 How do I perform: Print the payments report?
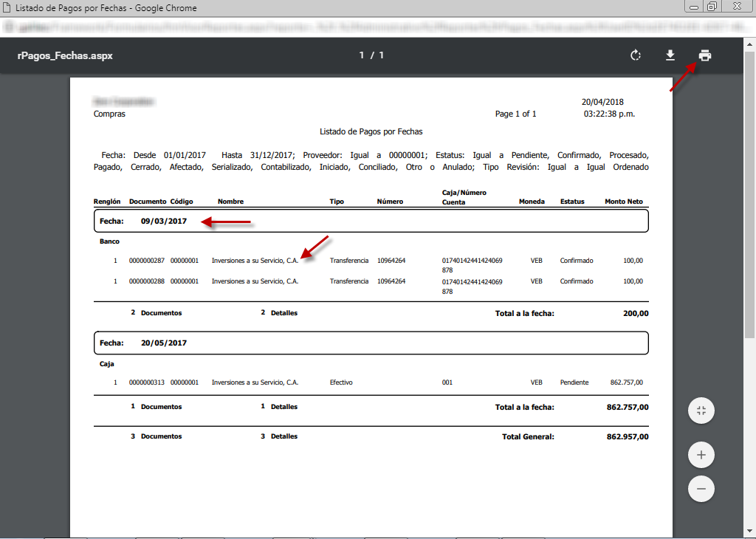click(705, 55)
